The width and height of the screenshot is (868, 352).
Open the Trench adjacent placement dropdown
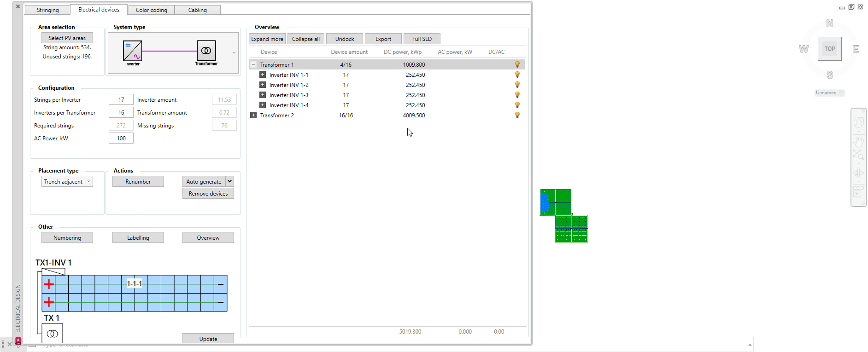click(67, 182)
